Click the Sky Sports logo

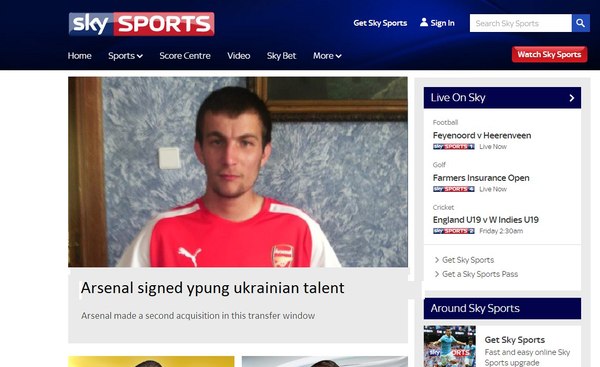[142, 24]
